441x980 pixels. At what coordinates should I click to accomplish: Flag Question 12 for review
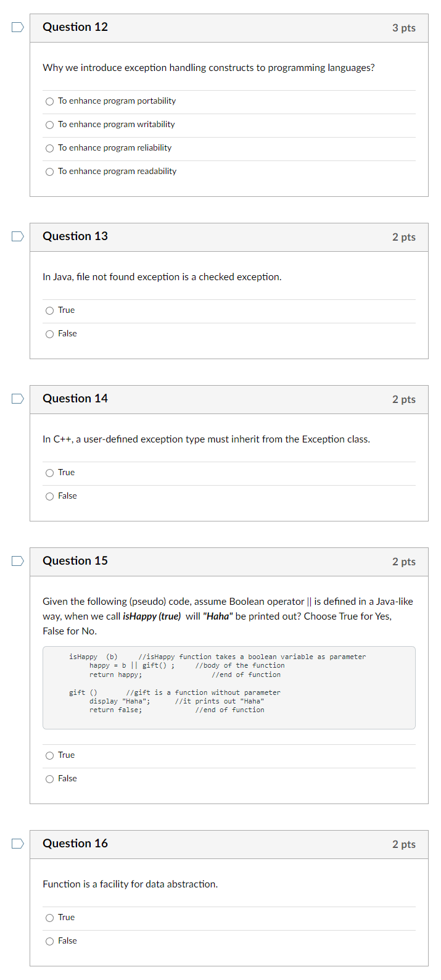click(x=17, y=27)
